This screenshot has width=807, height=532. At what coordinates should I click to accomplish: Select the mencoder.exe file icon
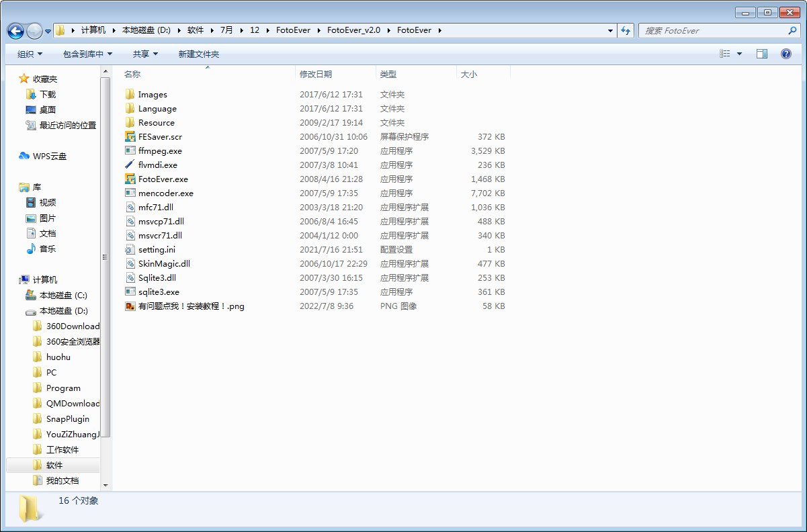click(130, 193)
